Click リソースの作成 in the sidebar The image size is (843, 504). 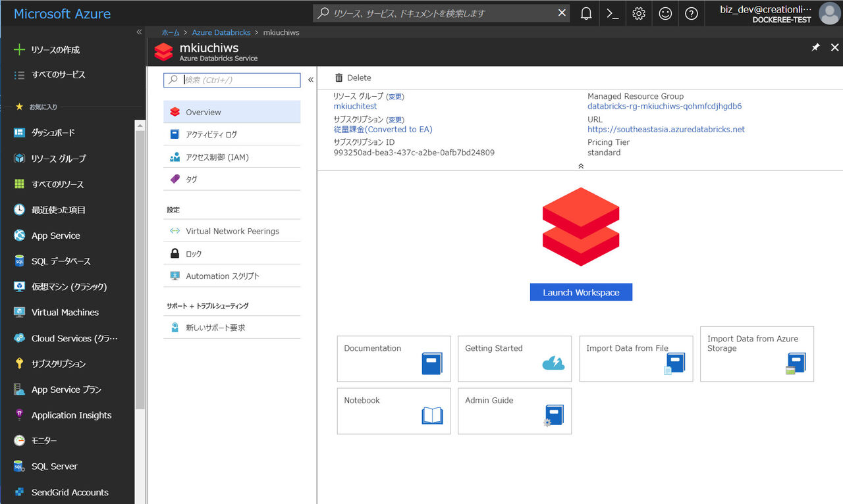click(x=55, y=50)
